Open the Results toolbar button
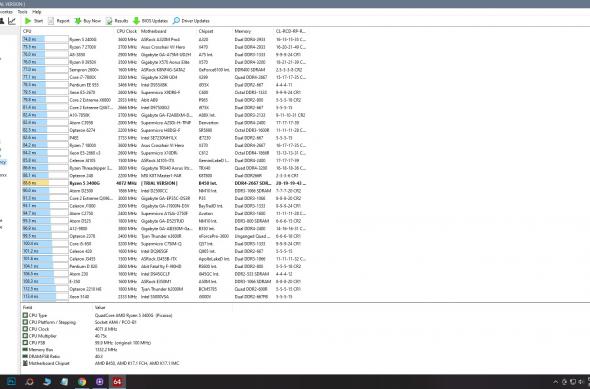Screen dimensions: 590x389 (x=117, y=21)
